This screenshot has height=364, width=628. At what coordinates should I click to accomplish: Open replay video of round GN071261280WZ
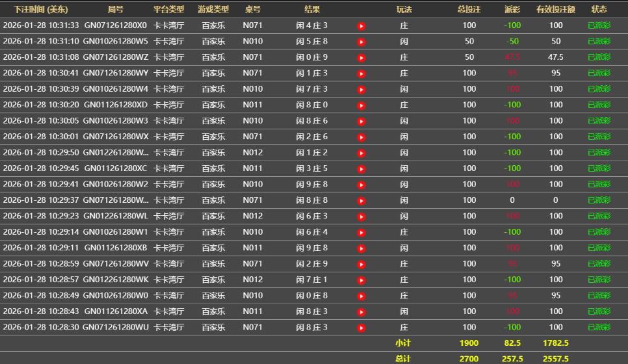tap(361, 58)
